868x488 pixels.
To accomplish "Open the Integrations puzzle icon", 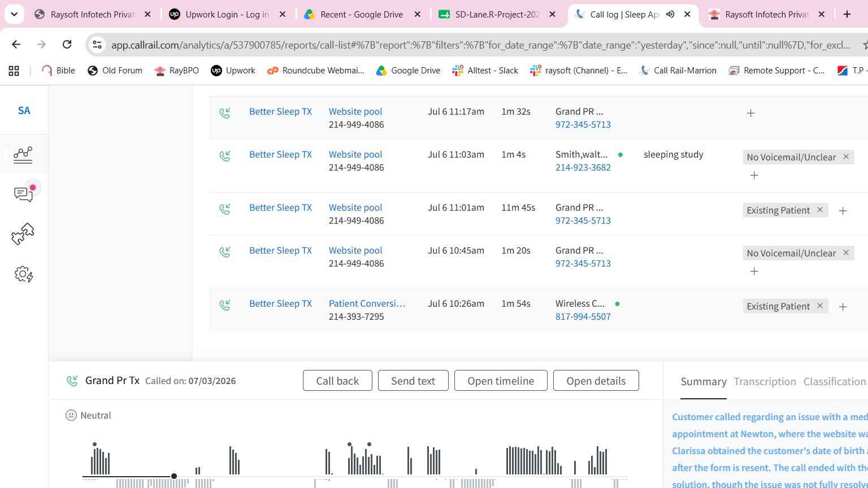I will pyautogui.click(x=23, y=234).
